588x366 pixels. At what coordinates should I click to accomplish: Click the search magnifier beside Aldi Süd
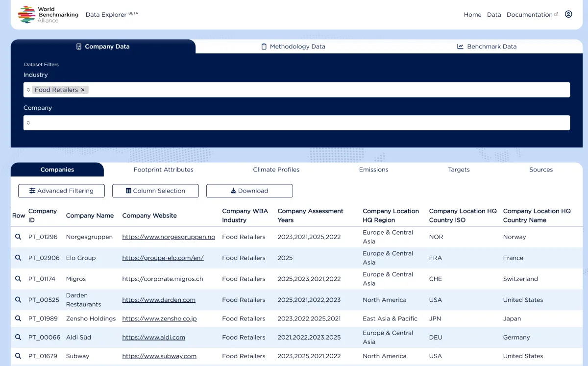(x=18, y=337)
